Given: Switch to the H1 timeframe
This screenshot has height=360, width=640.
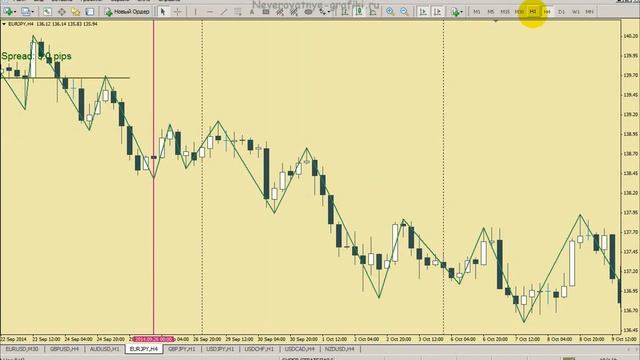Looking at the screenshot, I should pos(533,12).
